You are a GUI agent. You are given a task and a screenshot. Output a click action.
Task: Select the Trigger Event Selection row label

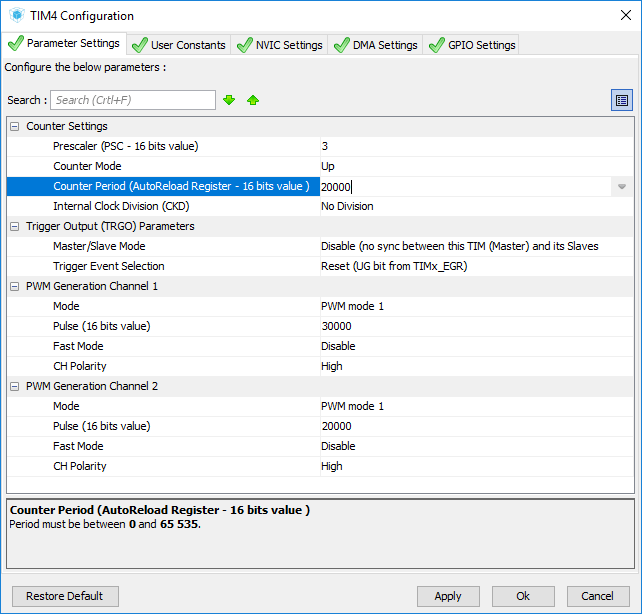(x=109, y=266)
